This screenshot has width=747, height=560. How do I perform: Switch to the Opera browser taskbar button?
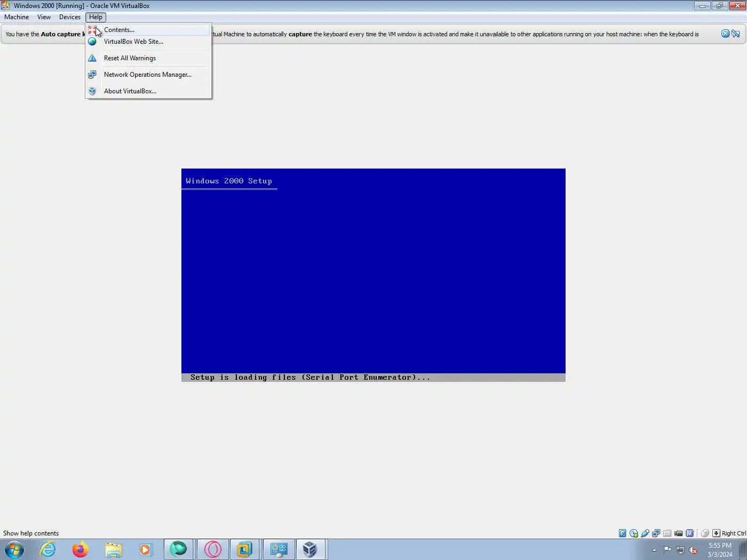pyautogui.click(x=212, y=549)
